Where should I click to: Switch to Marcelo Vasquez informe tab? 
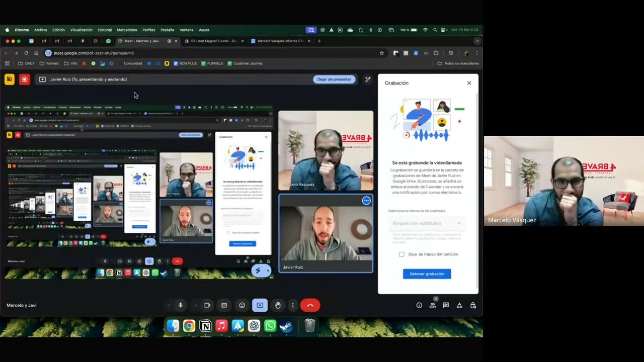(280, 41)
